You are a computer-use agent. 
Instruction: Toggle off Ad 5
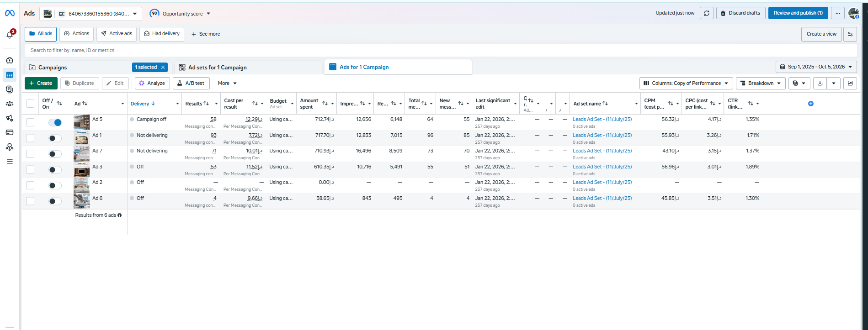pos(55,122)
